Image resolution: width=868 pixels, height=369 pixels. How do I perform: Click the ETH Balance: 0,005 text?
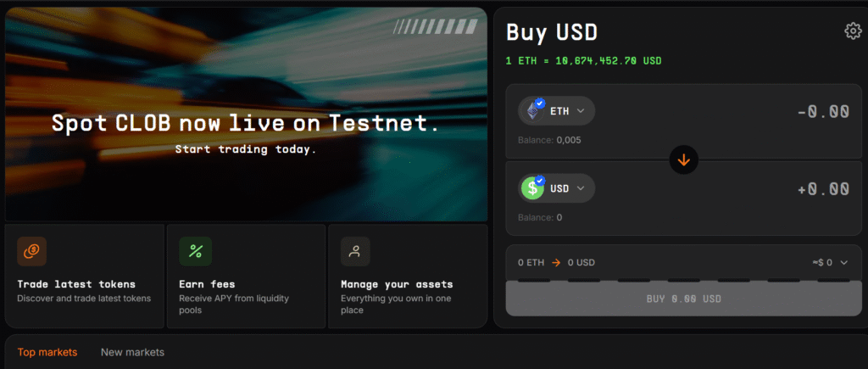point(549,140)
